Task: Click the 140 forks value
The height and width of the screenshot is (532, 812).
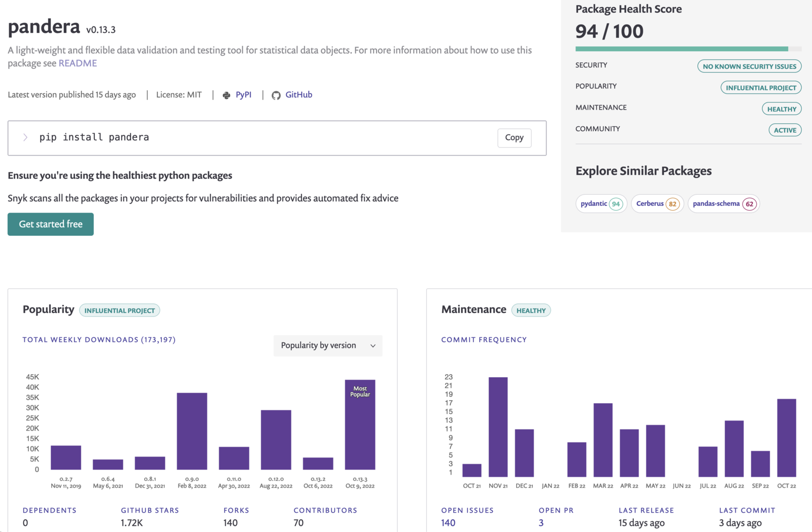Action: (230, 523)
